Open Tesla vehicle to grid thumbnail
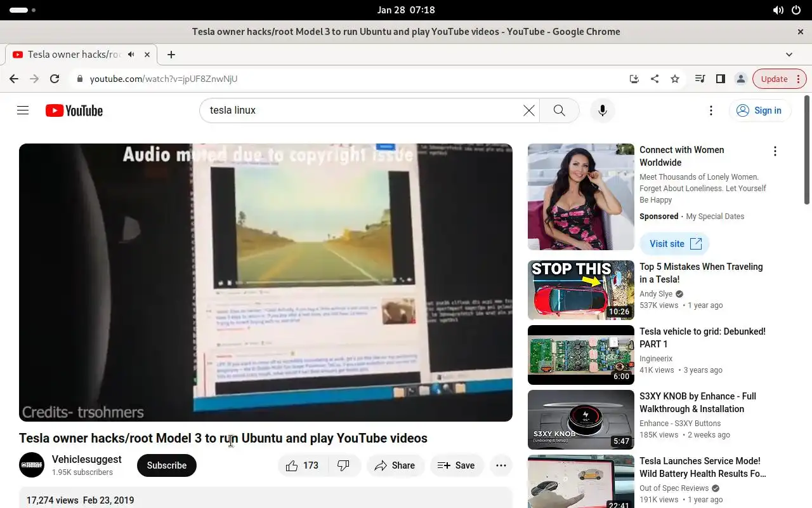The height and width of the screenshot is (508, 812). [x=581, y=355]
